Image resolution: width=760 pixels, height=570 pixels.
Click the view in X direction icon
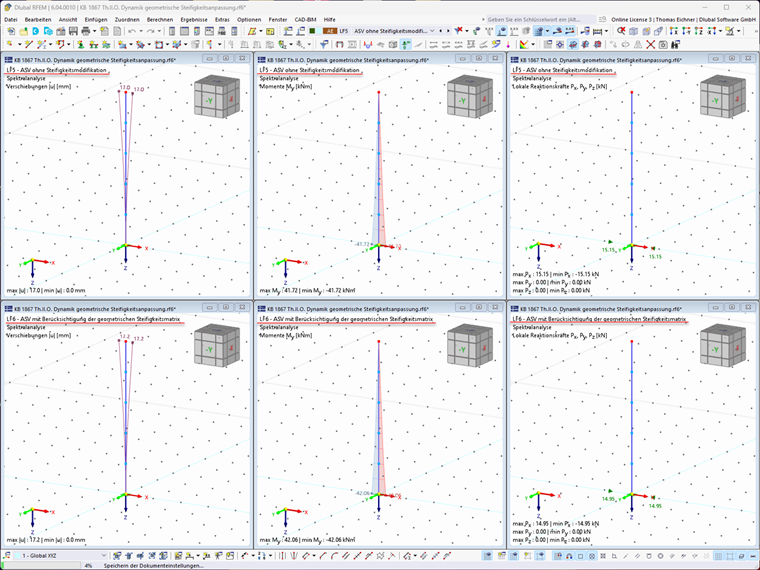click(674, 31)
